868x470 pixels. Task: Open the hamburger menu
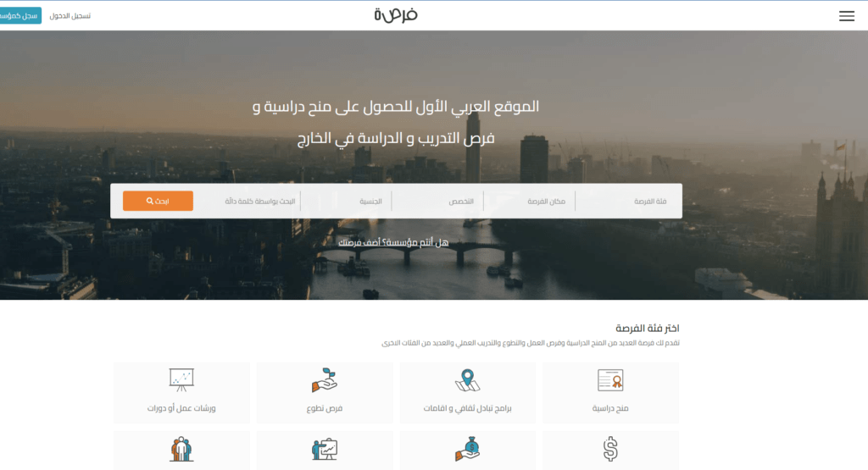(846, 16)
